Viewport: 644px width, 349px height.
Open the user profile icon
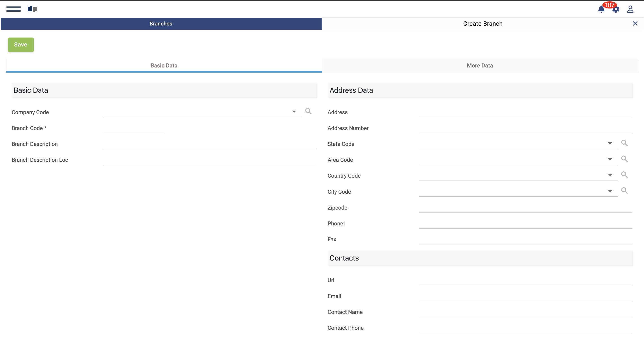pos(630,9)
